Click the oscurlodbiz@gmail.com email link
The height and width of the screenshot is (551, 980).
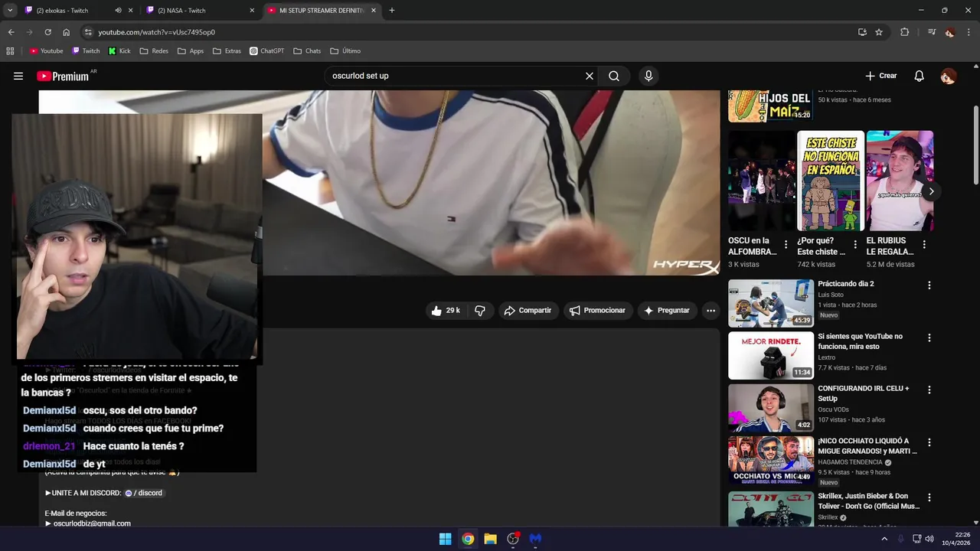pyautogui.click(x=92, y=523)
